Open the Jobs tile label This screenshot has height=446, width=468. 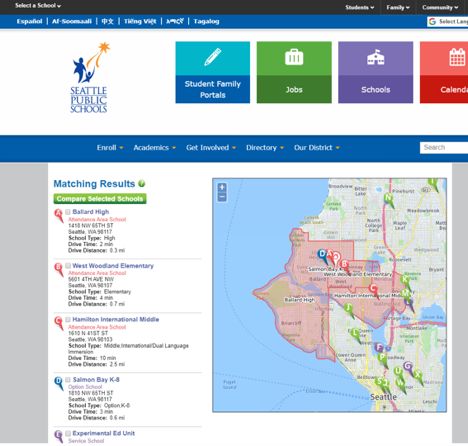coord(294,89)
